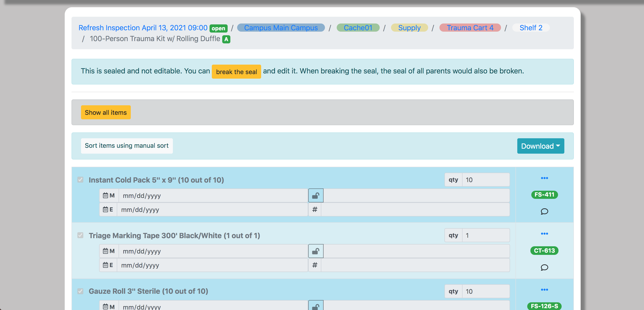The height and width of the screenshot is (310, 644).
Task: Click unlock icon in Gauze Roll row
Action: 316,305
